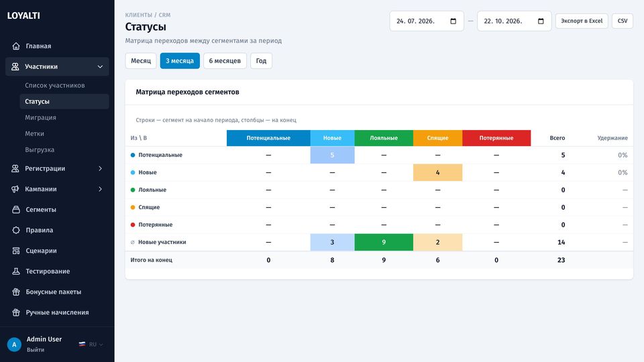Click the CSV export button
644x362 pixels.
pos(623,21)
